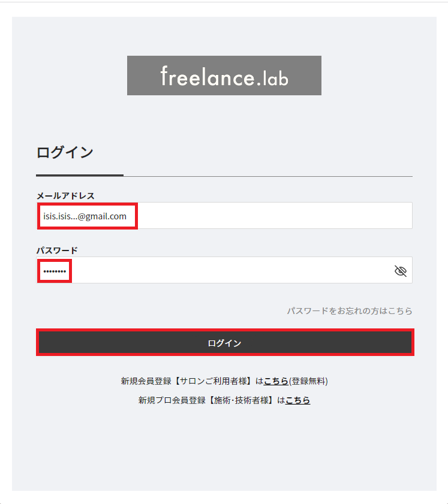Click the メールアドレス field label
The image size is (448, 504).
click(x=65, y=196)
